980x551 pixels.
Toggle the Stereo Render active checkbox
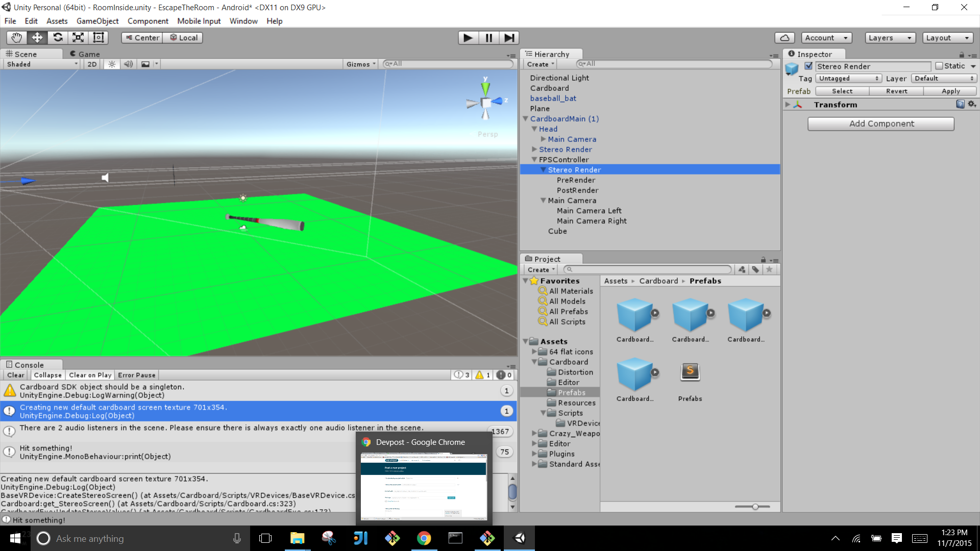point(808,66)
